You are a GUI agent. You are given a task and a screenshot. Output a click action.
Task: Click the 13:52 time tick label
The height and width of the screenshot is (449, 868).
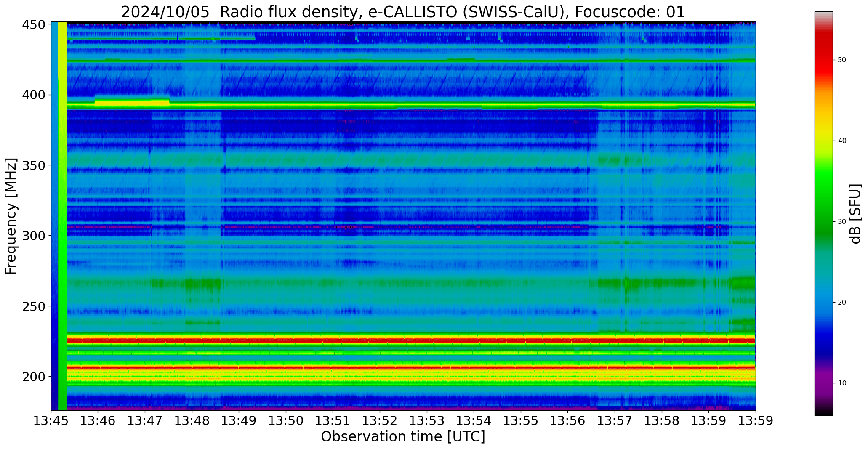(x=380, y=421)
